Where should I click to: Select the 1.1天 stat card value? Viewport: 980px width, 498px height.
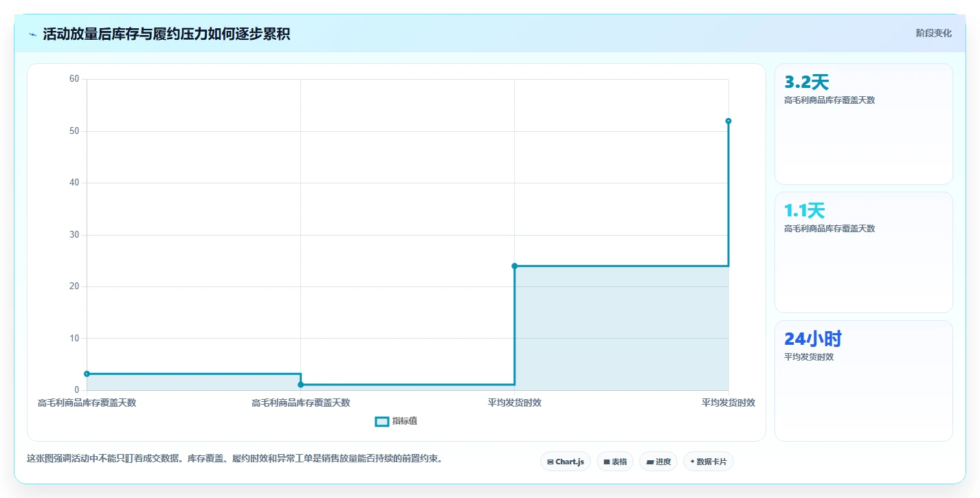pos(804,211)
